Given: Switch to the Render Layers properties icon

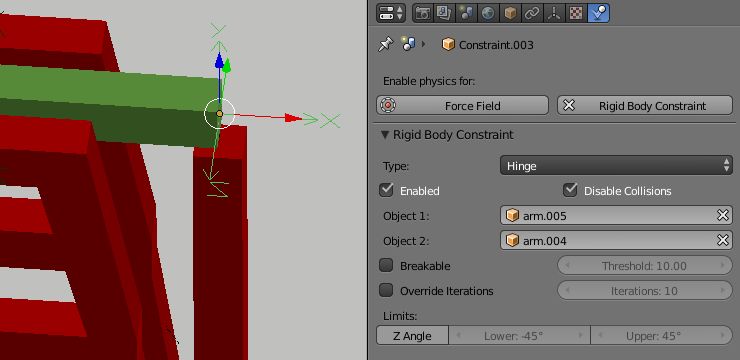Looking at the screenshot, I should point(444,13).
